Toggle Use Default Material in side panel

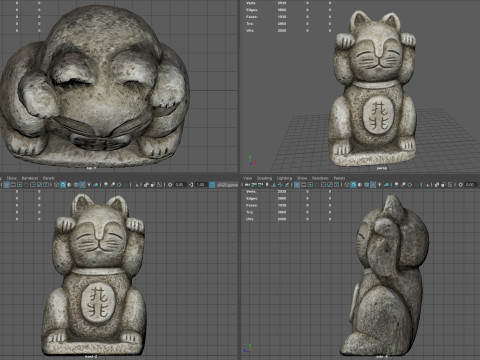[x=360, y=184]
